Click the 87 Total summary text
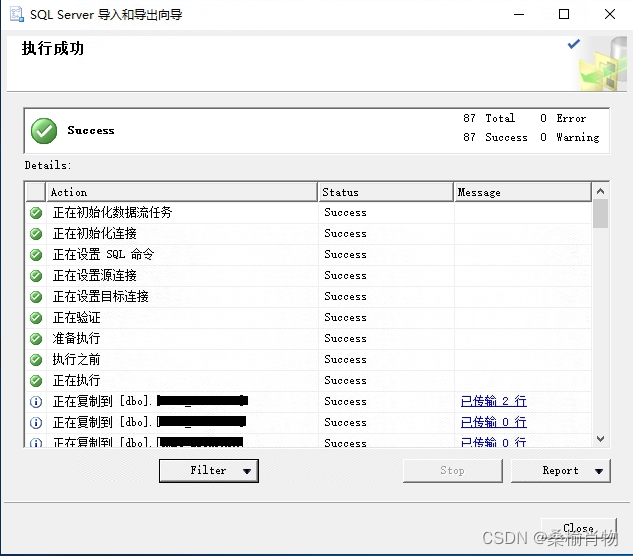633x556 pixels. click(x=489, y=118)
